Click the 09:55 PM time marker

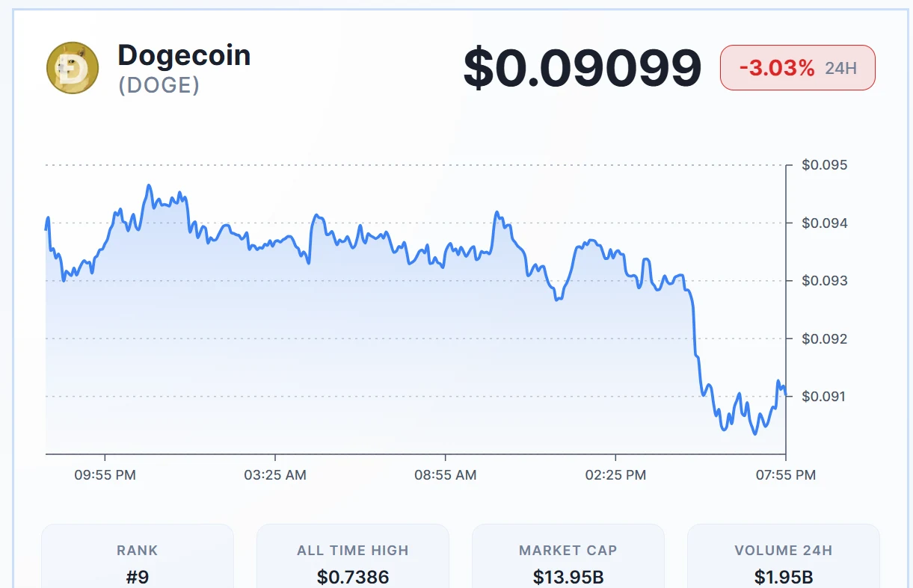(x=105, y=475)
